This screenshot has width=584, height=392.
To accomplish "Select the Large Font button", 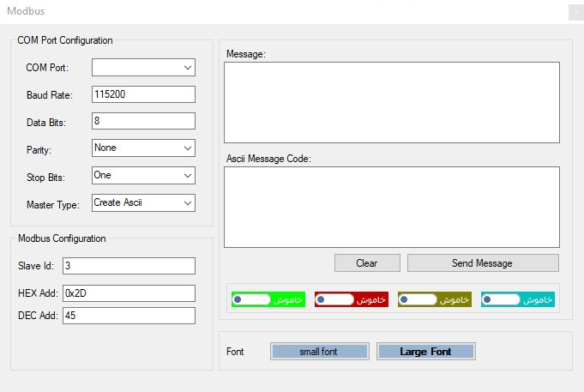I will tap(426, 352).
